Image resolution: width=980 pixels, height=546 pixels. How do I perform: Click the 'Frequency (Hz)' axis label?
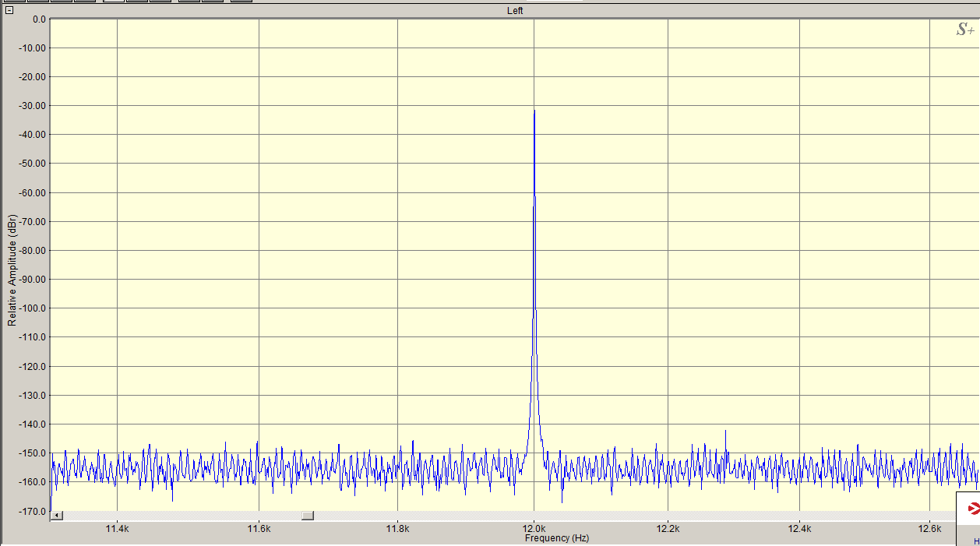[x=557, y=538]
